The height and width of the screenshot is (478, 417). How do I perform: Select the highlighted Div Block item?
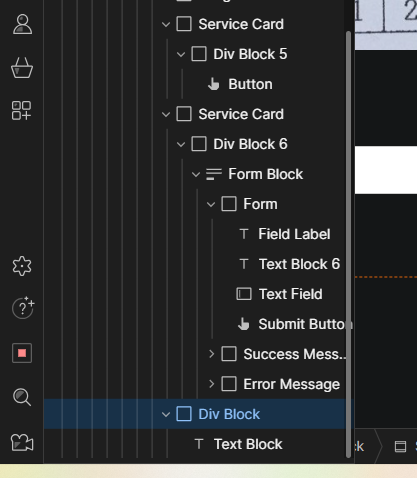[x=199, y=414]
